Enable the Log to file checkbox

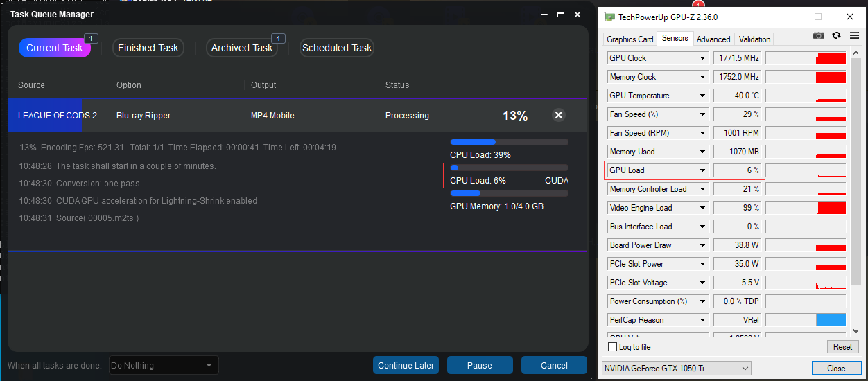(612, 347)
